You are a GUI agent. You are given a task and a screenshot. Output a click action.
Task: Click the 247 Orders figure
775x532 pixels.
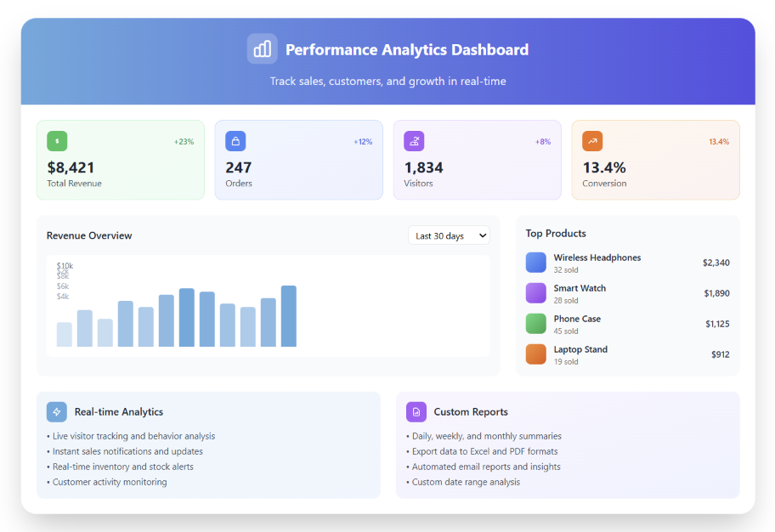239,167
